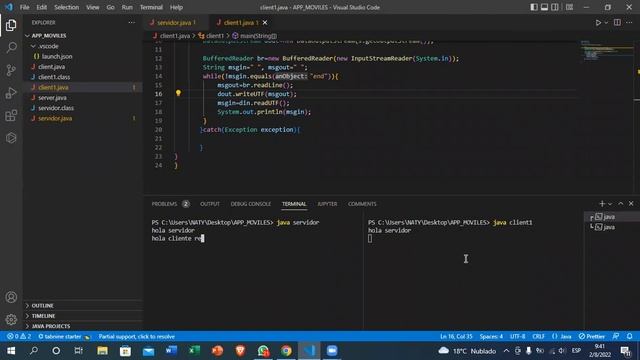Open the Edit menu
The image size is (640, 360).
click(x=41, y=7)
